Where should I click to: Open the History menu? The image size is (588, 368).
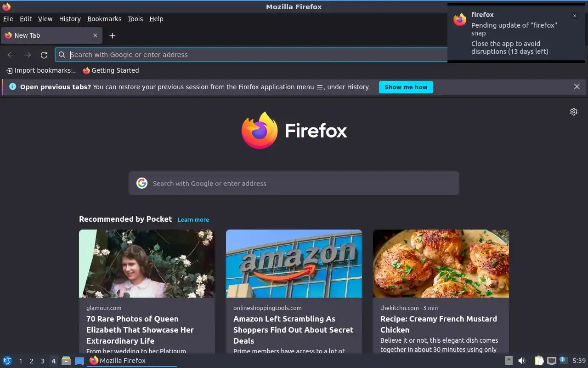[x=70, y=19]
